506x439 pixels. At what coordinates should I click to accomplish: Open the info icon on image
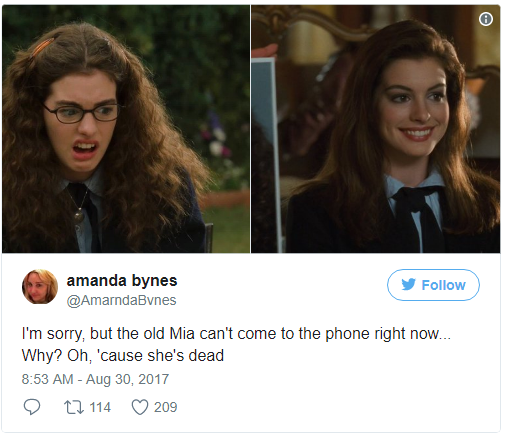pyautogui.click(x=486, y=19)
